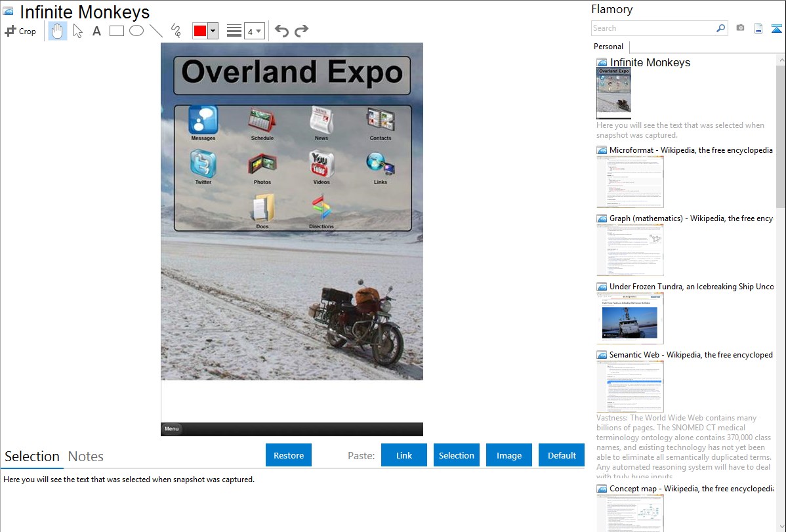Open the line width dropdown showing 4
Image resolution: width=786 pixels, height=532 pixels.
[254, 31]
